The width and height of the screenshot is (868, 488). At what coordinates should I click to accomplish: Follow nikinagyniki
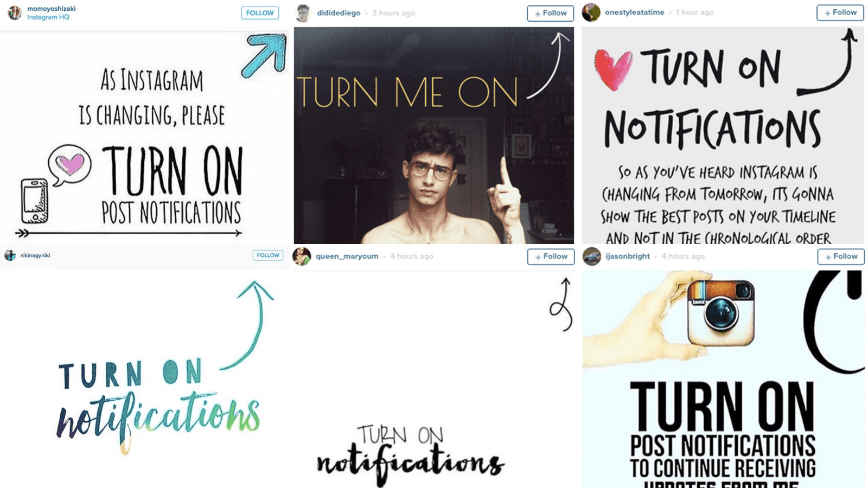(268, 255)
